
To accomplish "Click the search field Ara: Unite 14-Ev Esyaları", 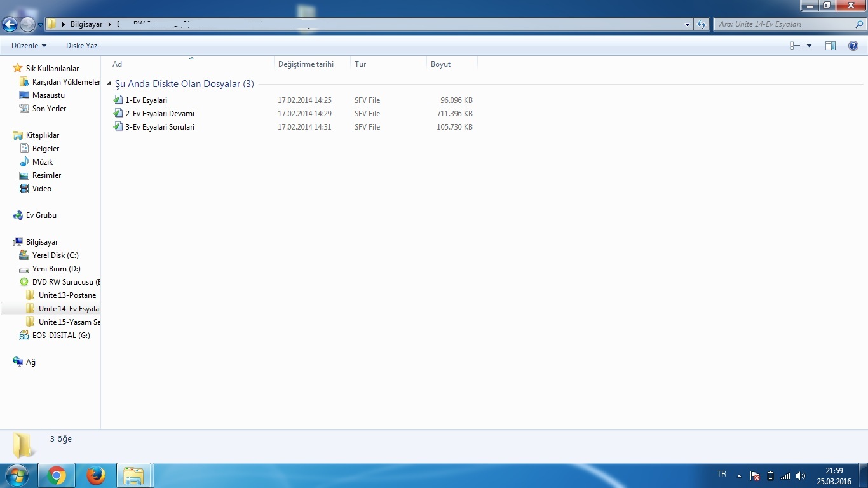I will (x=785, y=24).
